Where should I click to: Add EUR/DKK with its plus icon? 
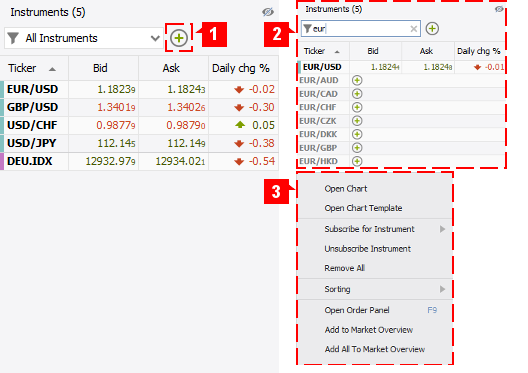(357, 134)
